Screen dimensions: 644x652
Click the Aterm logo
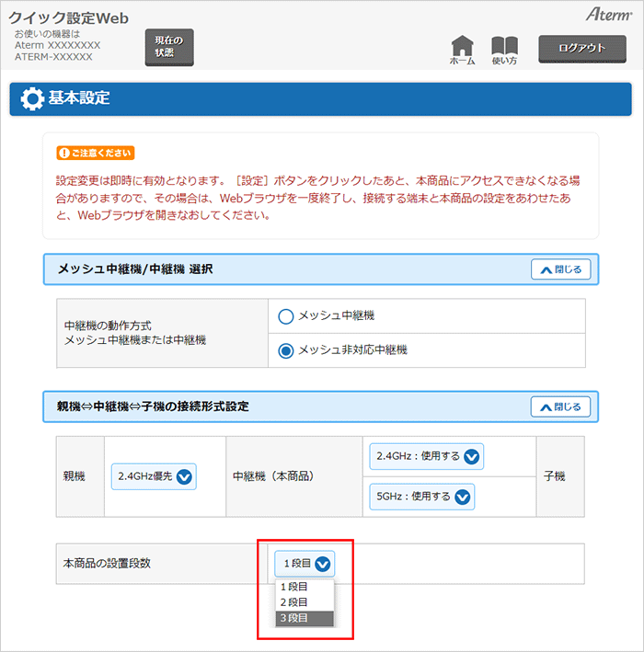(607, 15)
